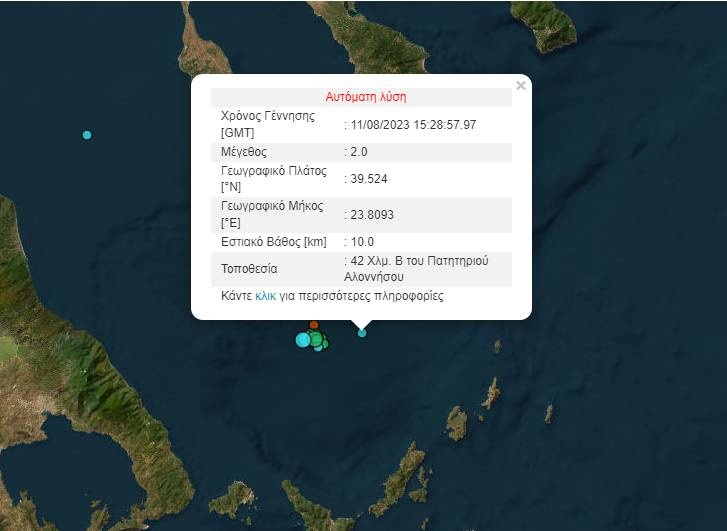Click the Γεωγραφικό Μήκος [°E] label
This screenshot has height=531, width=727.
(272, 214)
